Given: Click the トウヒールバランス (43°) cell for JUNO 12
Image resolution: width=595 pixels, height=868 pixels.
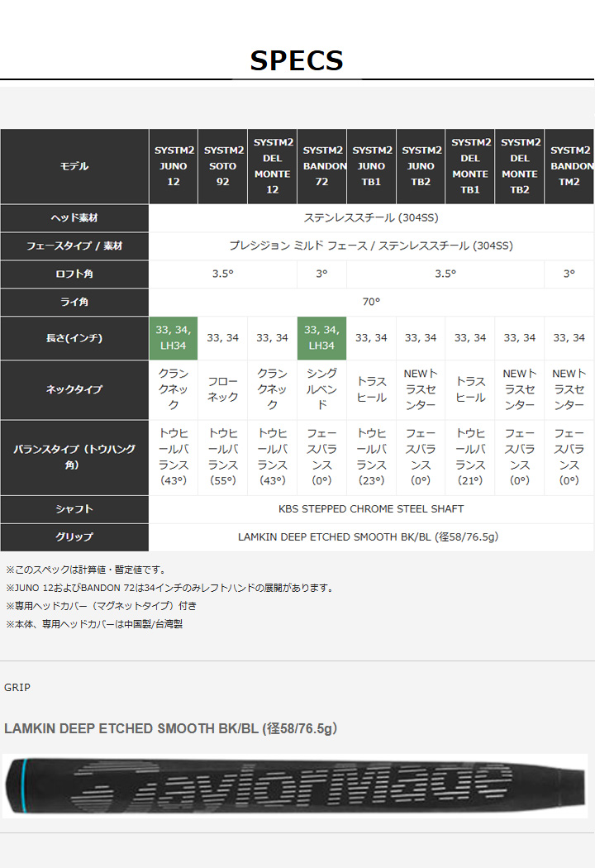Looking at the screenshot, I should point(174,457).
